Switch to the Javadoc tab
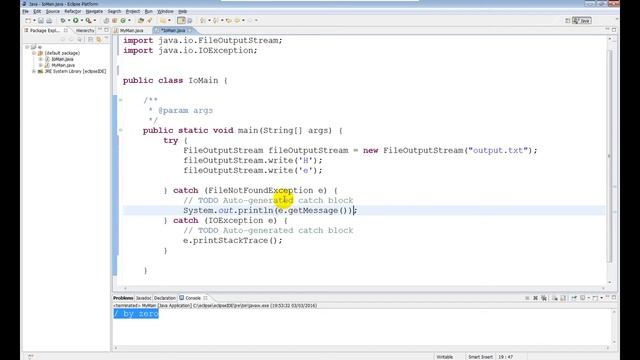The image size is (640, 360). [x=143, y=298]
